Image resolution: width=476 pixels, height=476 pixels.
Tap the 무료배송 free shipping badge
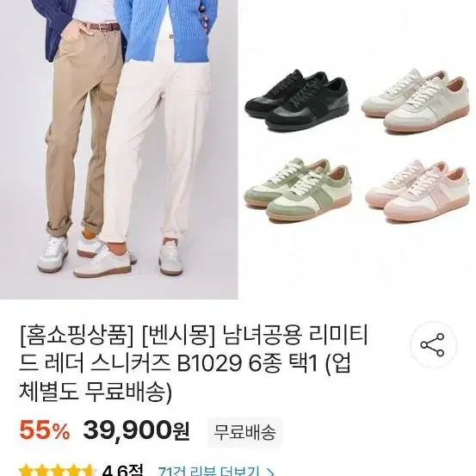[x=244, y=432]
